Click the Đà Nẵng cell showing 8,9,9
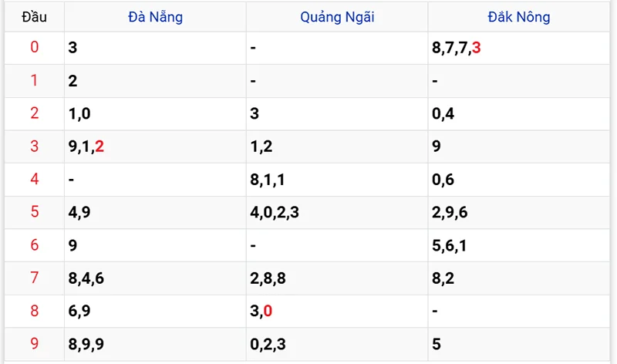Viewport: 617px width, 364px height. 87,344
